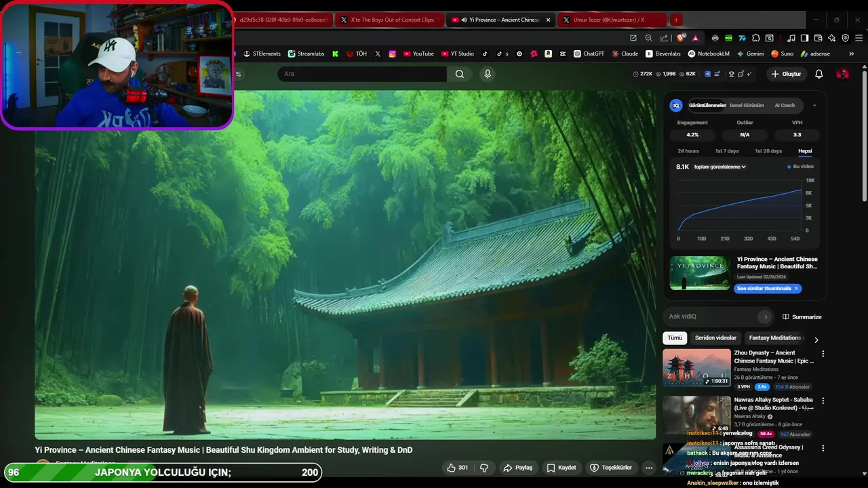
Task: Like the video with 301 likes
Action: 457,468
